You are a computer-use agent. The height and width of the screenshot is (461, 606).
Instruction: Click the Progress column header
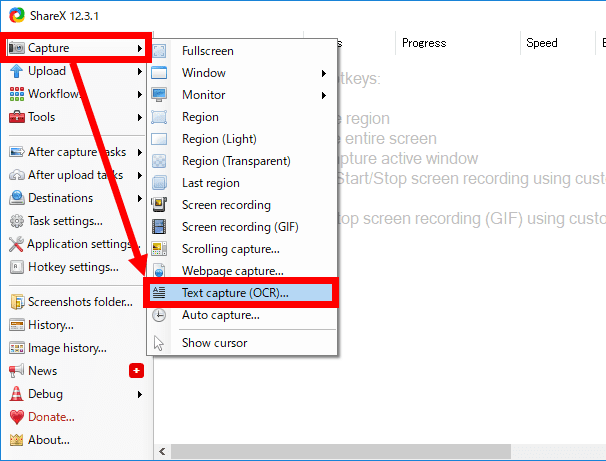(x=458, y=43)
